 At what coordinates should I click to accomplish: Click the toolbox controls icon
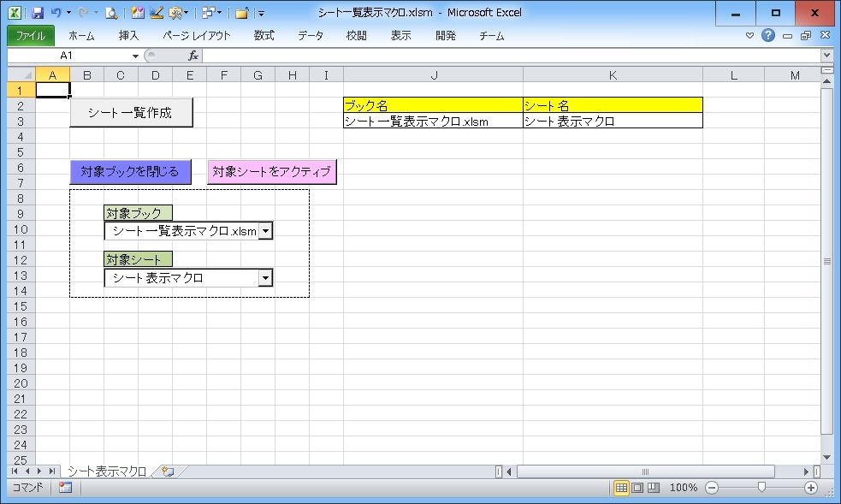[175, 13]
